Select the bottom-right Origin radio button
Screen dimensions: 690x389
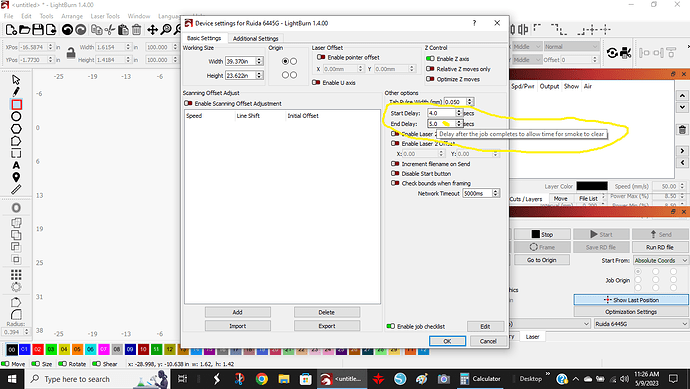click(x=294, y=75)
